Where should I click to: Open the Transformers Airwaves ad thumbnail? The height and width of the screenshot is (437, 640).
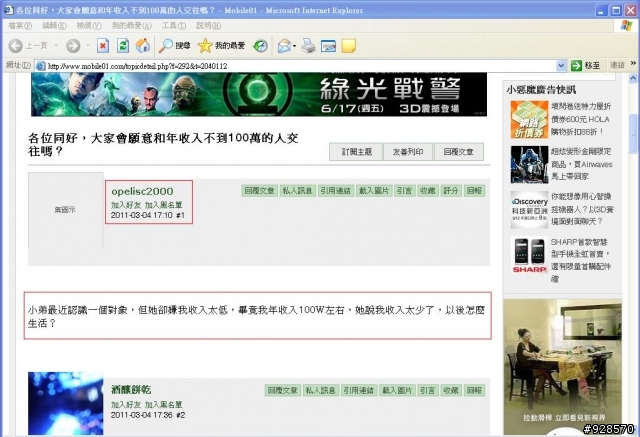529,165
